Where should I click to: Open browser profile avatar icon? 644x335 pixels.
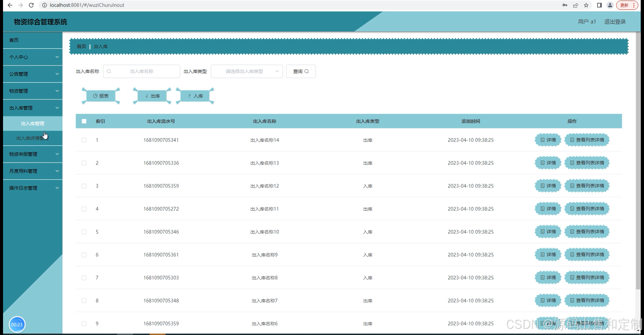tap(610, 5)
